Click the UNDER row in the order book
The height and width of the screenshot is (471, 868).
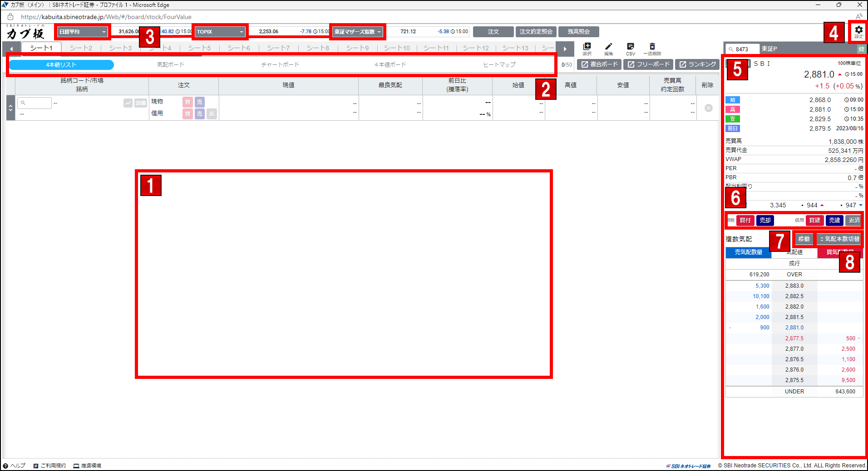pyautogui.click(x=794, y=392)
